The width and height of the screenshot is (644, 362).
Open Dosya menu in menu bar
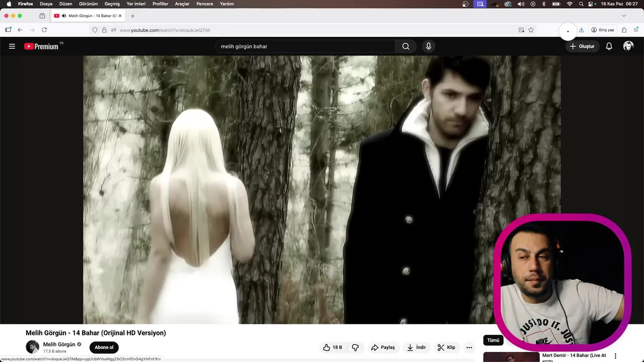(46, 4)
